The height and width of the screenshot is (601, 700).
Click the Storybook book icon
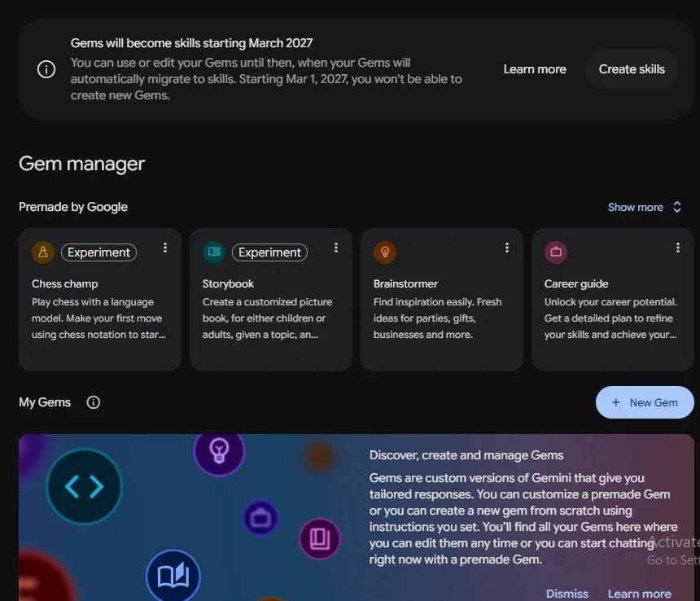[214, 252]
